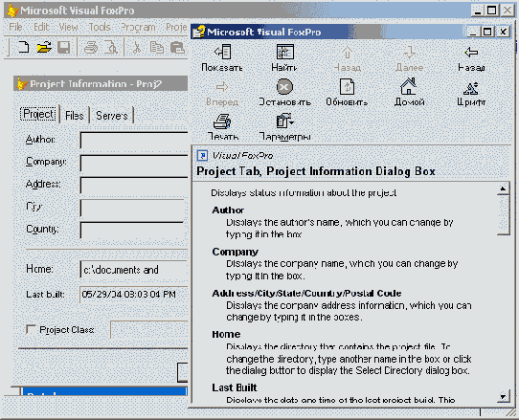This screenshot has width=519, height=420.
Task: Minimize the help window
Action: (474, 32)
